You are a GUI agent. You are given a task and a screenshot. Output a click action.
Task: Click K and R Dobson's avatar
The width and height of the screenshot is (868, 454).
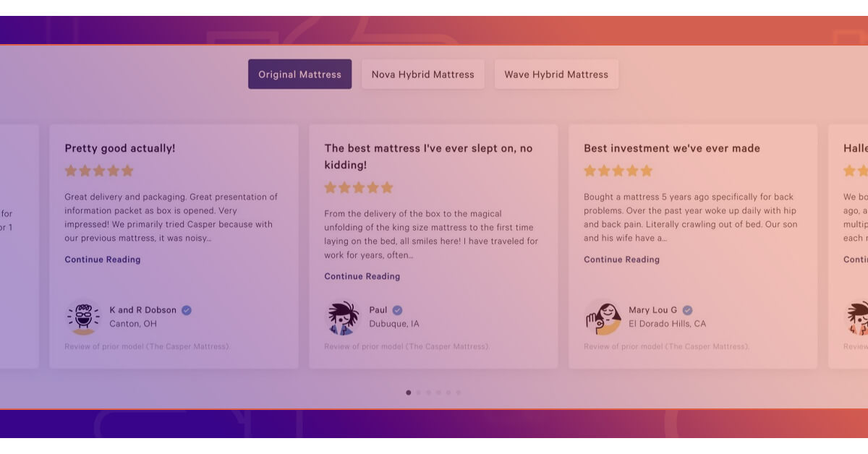(83, 317)
